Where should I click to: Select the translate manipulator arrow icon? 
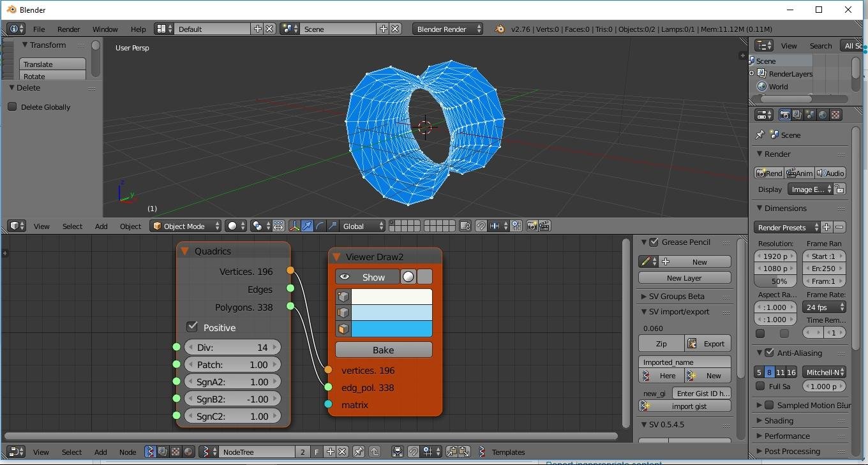click(307, 226)
